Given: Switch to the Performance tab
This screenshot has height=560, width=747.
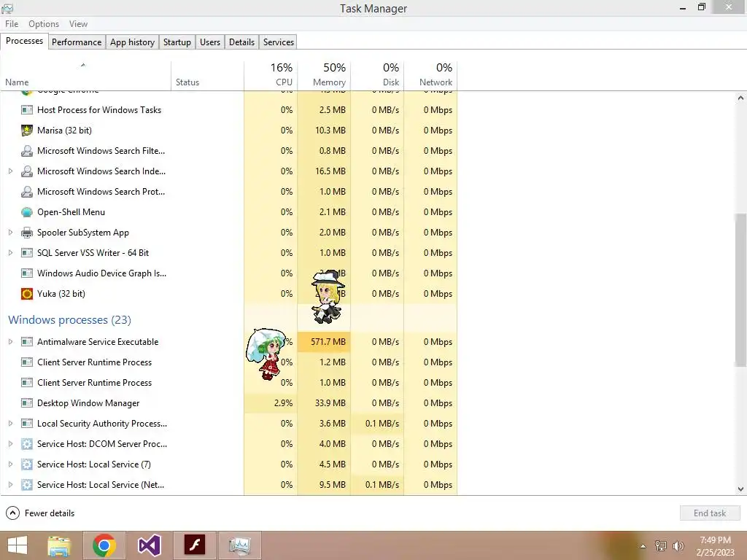Looking at the screenshot, I should pyautogui.click(x=77, y=42).
